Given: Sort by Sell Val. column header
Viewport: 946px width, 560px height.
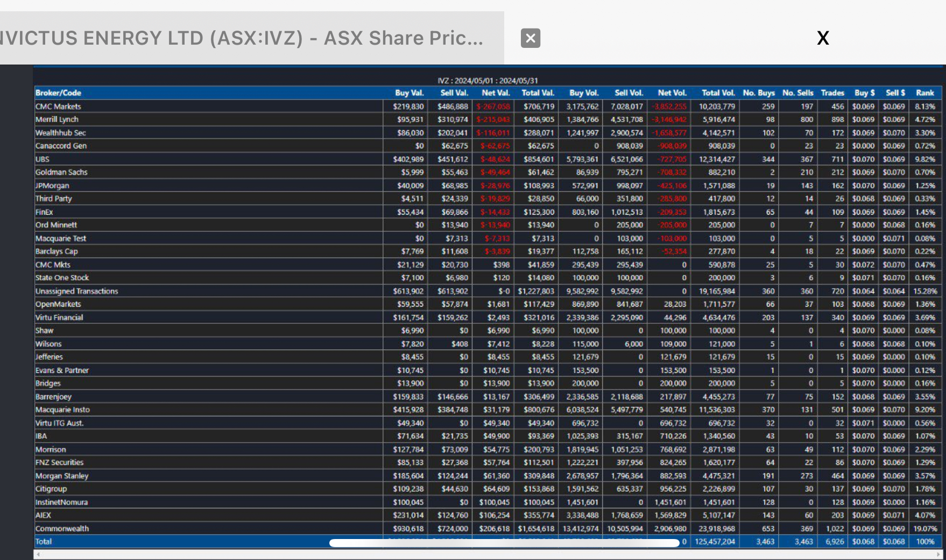Looking at the screenshot, I should [x=455, y=93].
